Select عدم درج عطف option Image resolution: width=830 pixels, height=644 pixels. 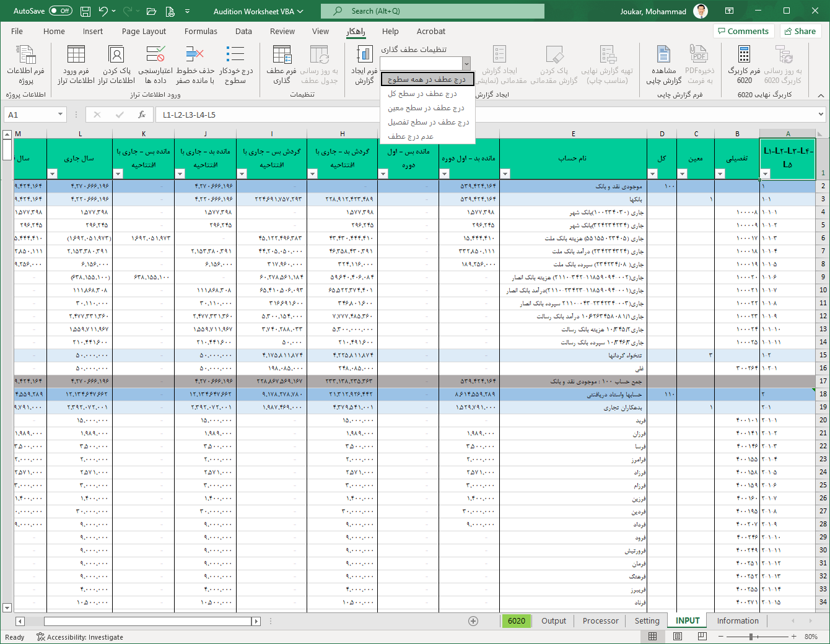click(427, 136)
